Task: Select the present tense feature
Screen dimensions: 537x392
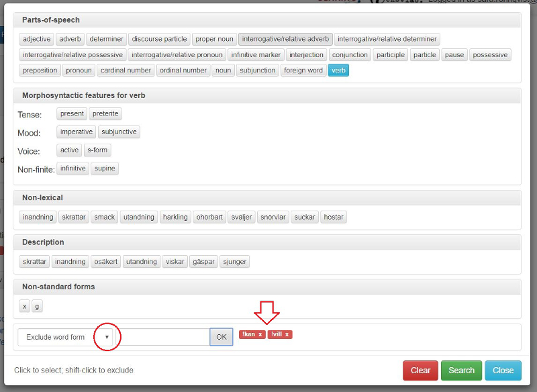Action: tap(72, 114)
